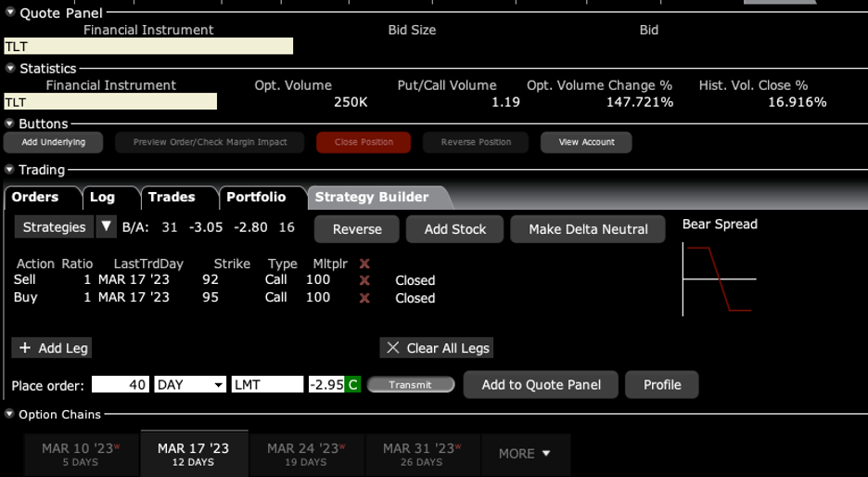Click the Bear Spread payoff diagram
This screenshot has width=868, height=477.
point(719,279)
